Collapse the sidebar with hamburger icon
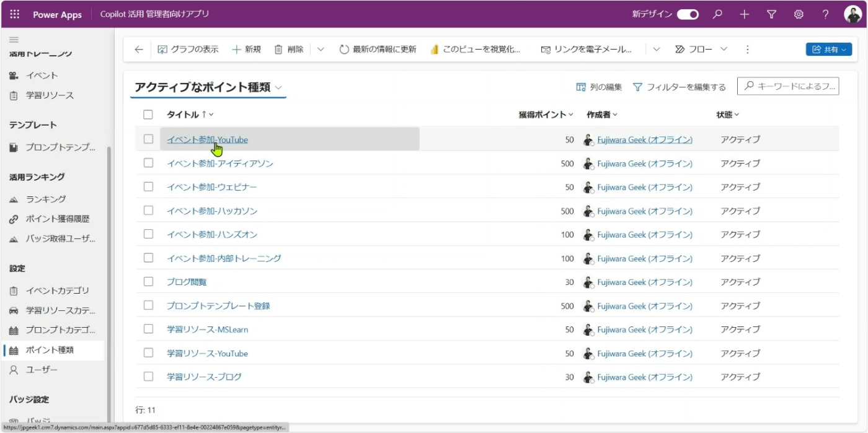 [x=14, y=40]
